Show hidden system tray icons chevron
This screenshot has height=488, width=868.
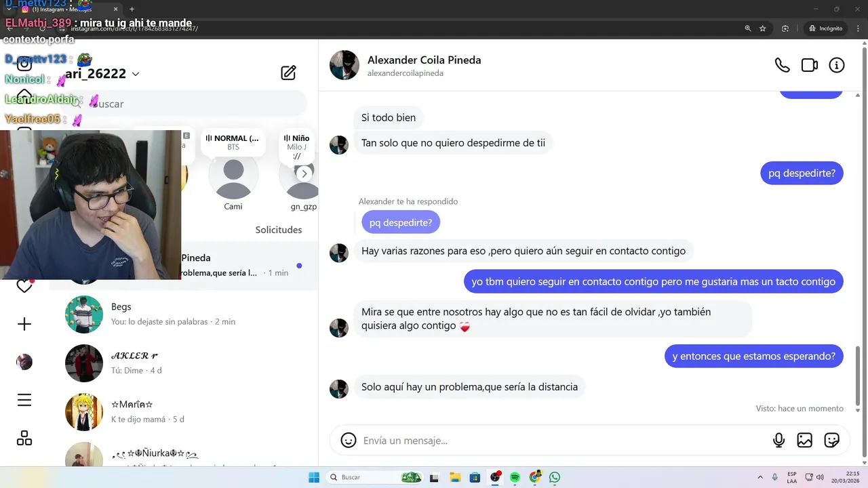(x=759, y=477)
